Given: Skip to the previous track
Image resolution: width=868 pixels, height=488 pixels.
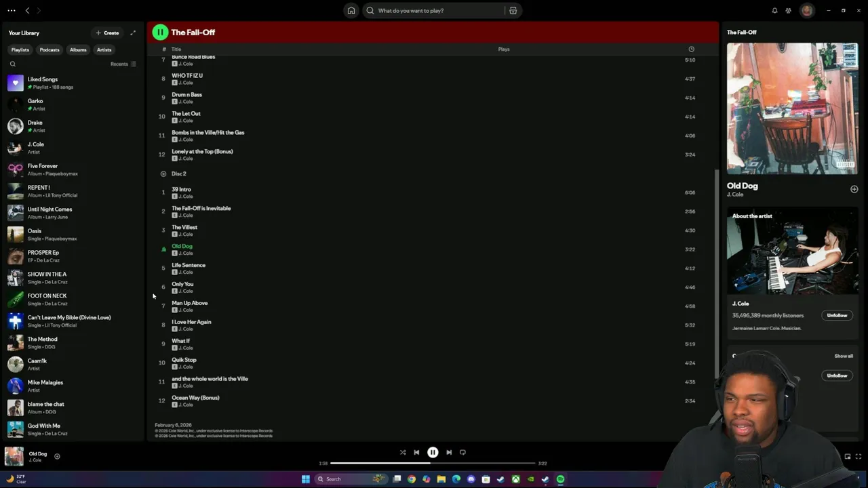Looking at the screenshot, I should (416, 452).
